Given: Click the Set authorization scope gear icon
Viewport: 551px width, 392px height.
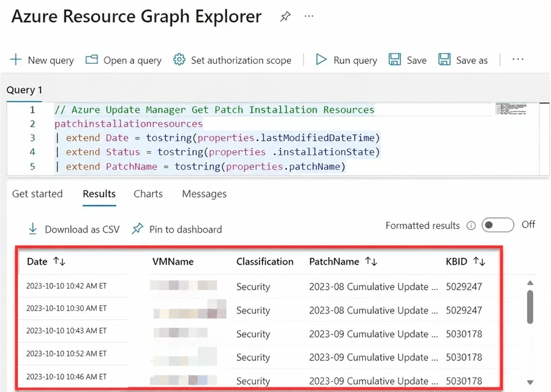Looking at the screenshot, I should pos(179,59).
